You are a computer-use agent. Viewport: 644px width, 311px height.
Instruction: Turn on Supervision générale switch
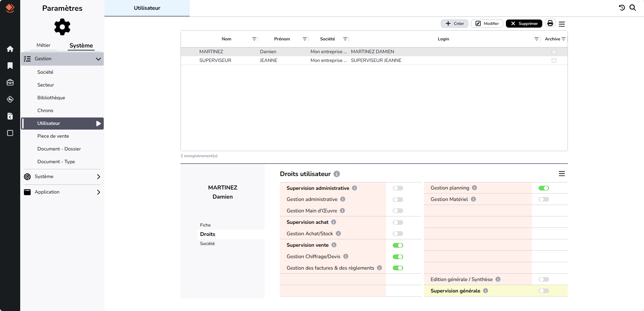click(544, 291)
